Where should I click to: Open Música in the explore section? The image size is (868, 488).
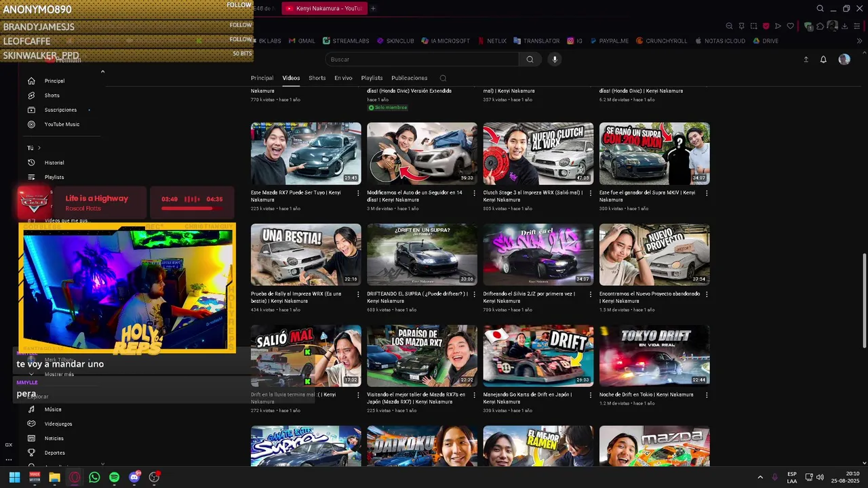click(53, 409)
